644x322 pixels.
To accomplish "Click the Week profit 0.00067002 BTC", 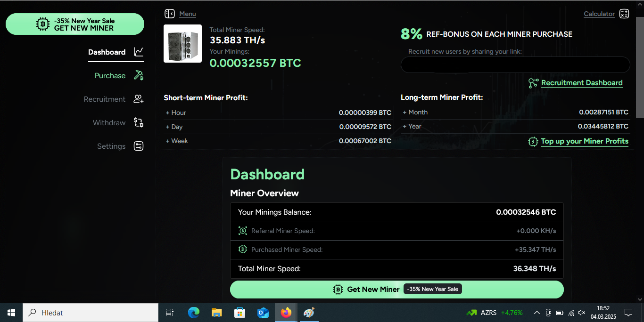I will coord(365,141).
